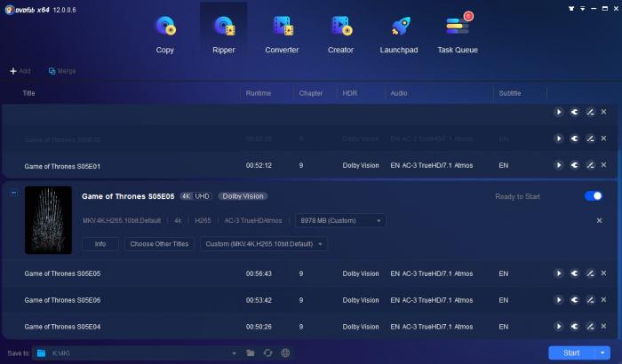Click the Runtime column header

[259, 93]
